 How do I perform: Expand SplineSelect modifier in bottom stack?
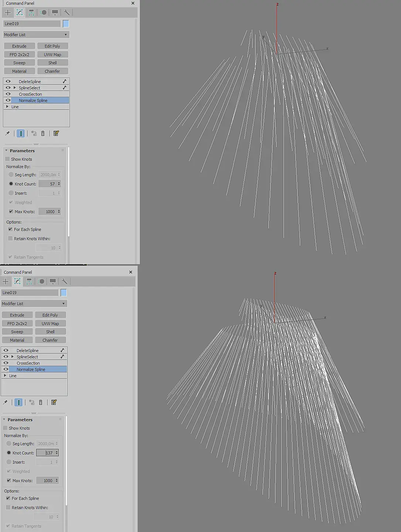pos(12,357)
